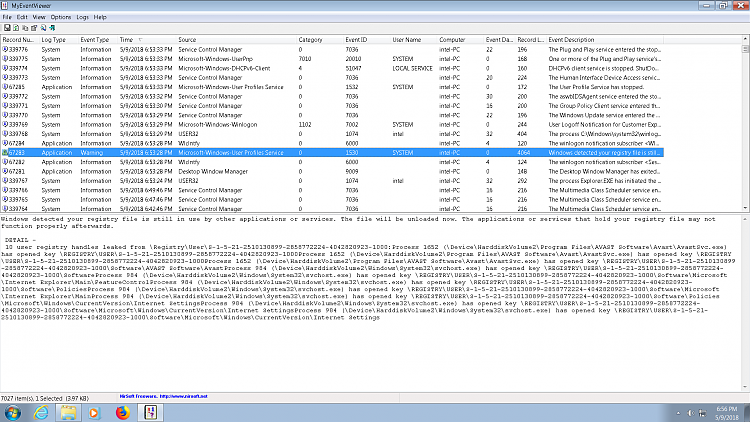Sort by the User Name column header

(x=414, y=40)
